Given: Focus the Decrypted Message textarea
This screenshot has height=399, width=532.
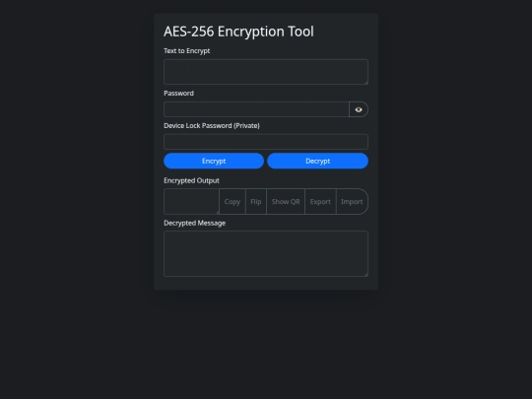Looking at the screenshot, I should point(266,254).
